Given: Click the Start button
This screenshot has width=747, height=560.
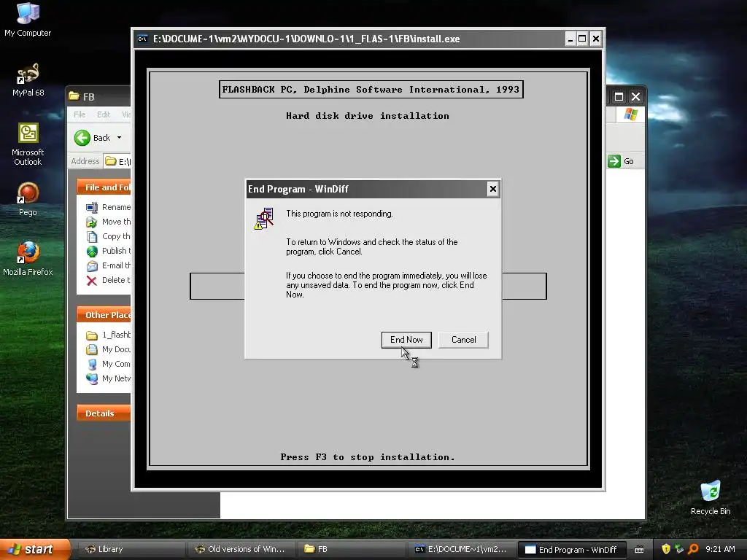Looking at the screenshot, I should [x=34, y=549].
